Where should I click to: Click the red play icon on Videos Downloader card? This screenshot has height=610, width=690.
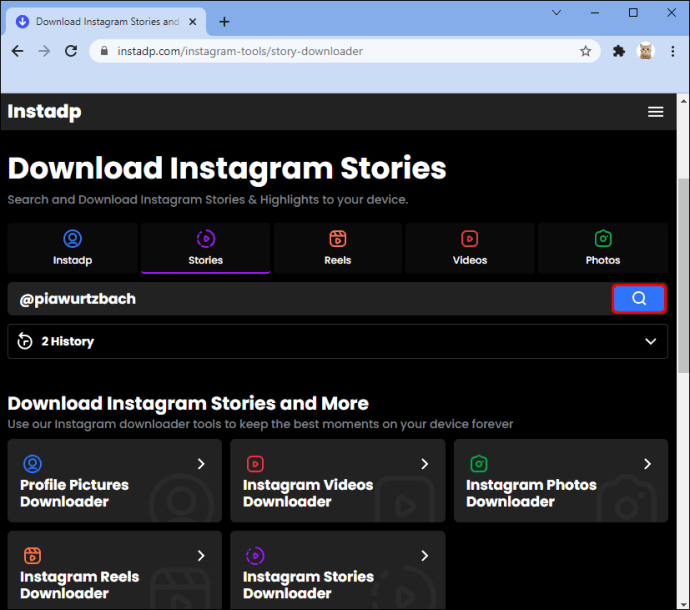(255, 464)
